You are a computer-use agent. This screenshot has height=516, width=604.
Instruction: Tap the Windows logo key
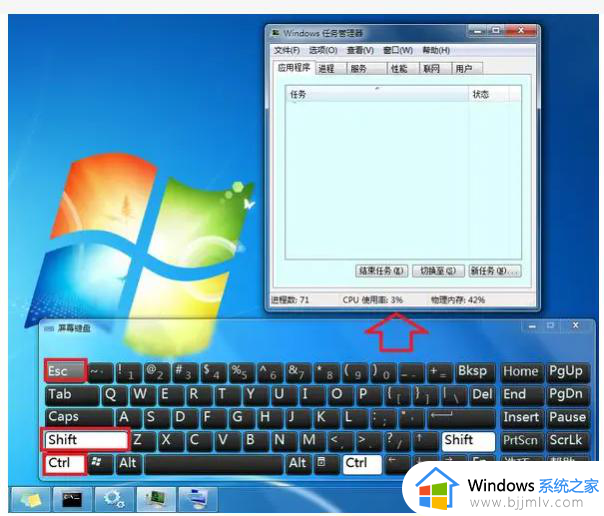(x=100, y=464)
